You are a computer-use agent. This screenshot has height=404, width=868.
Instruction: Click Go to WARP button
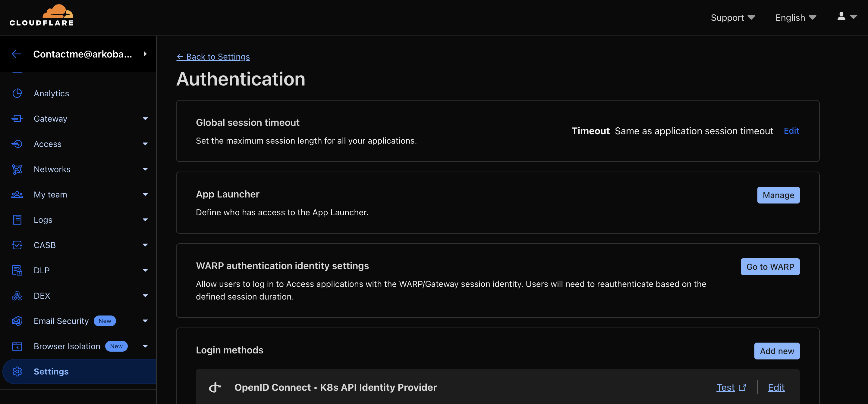770,267
